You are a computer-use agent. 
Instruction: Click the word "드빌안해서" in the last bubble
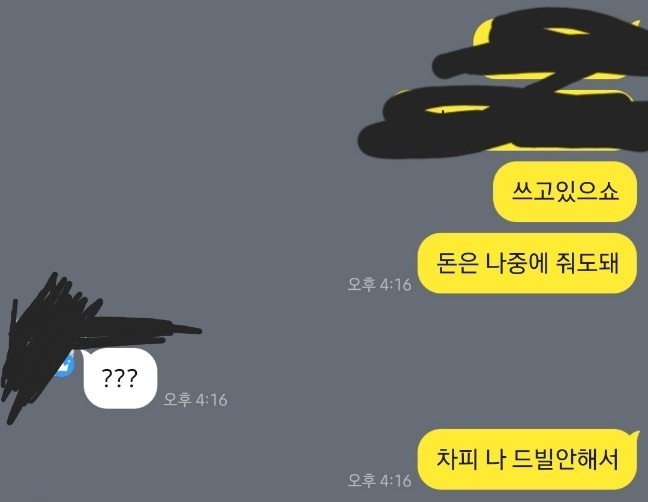565,459
